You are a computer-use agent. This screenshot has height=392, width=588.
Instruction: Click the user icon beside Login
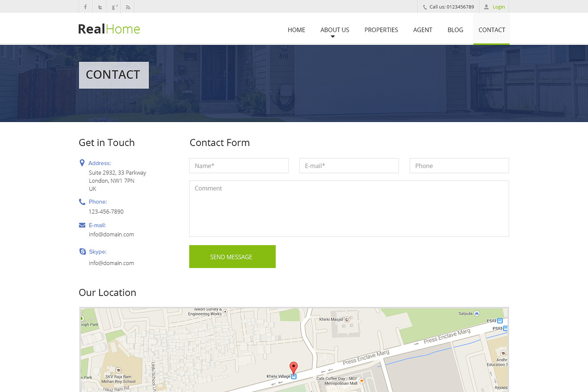(486, 7)
